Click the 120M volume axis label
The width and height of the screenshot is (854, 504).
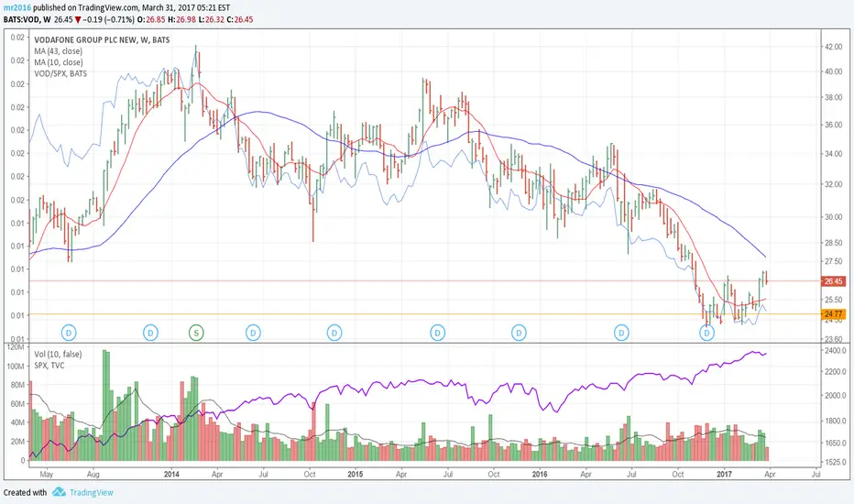tap(16, 347)
